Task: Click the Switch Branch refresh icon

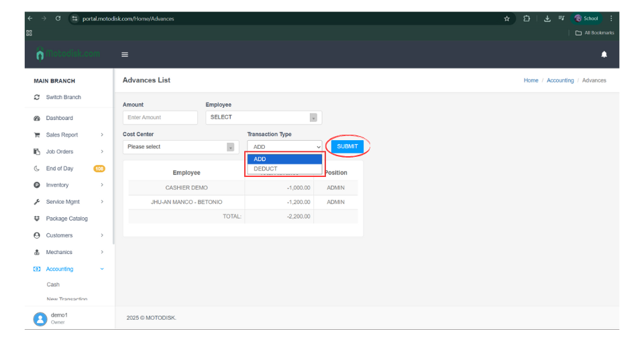Action: tap(37, 97)
